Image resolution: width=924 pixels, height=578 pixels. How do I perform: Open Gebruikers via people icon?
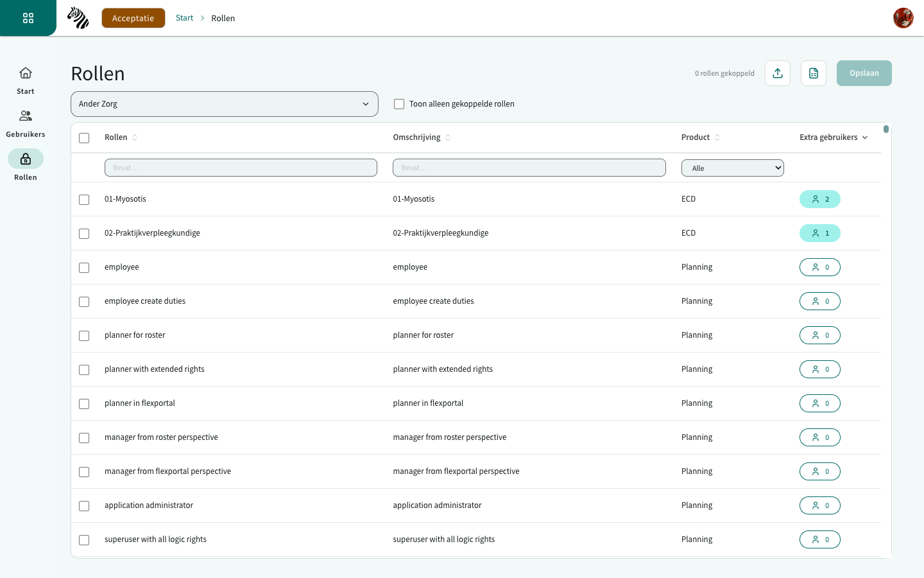[26, 116]
